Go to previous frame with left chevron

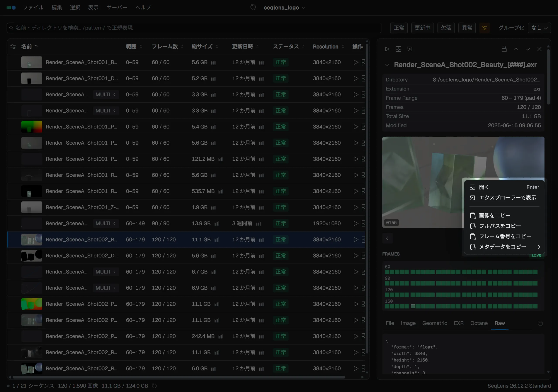pos(387,238)
